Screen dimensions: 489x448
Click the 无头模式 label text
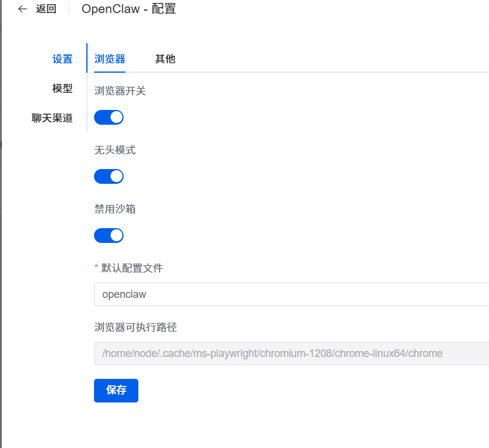[115, 150]
